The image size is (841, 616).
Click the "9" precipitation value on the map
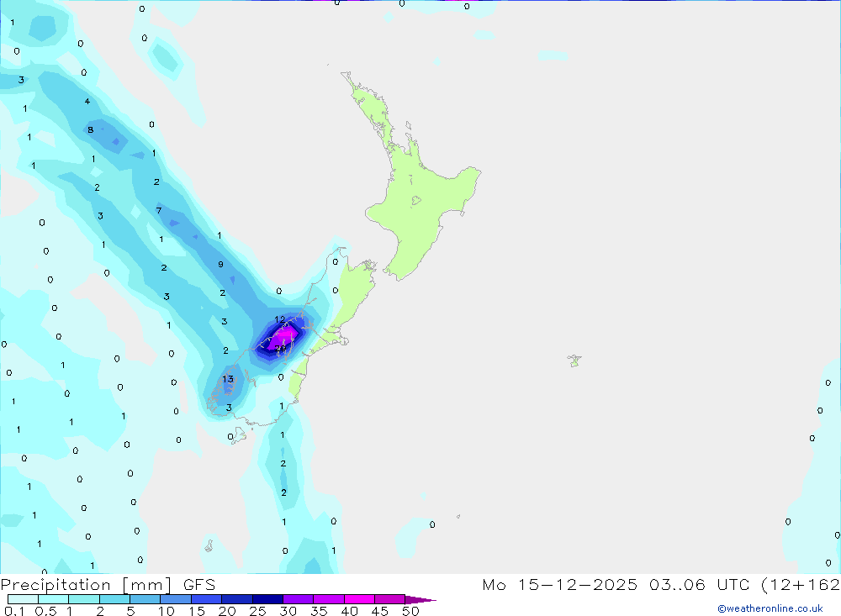[220, 265]
